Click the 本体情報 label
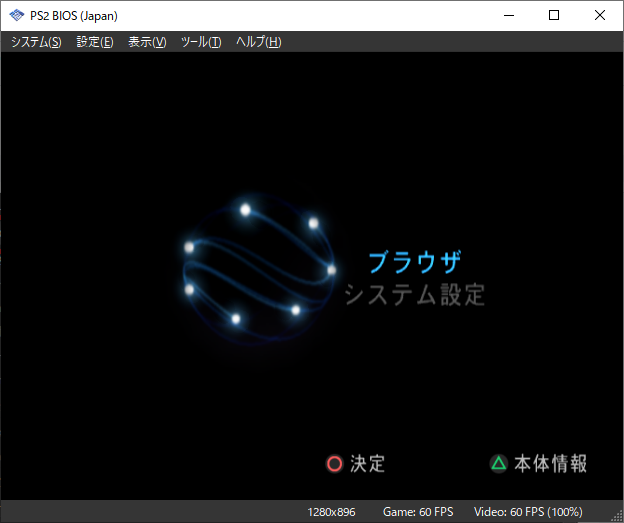This screenshot has width=624, height=523. pyautogui.click(x=550, y=464)
